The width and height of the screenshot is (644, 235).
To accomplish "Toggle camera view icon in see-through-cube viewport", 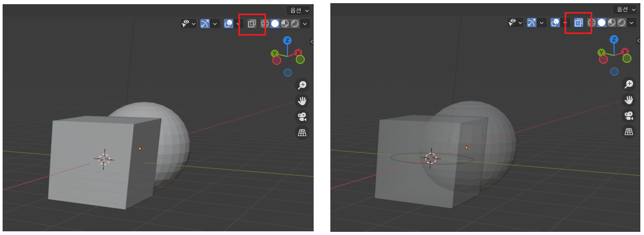I will pos(629,116).
